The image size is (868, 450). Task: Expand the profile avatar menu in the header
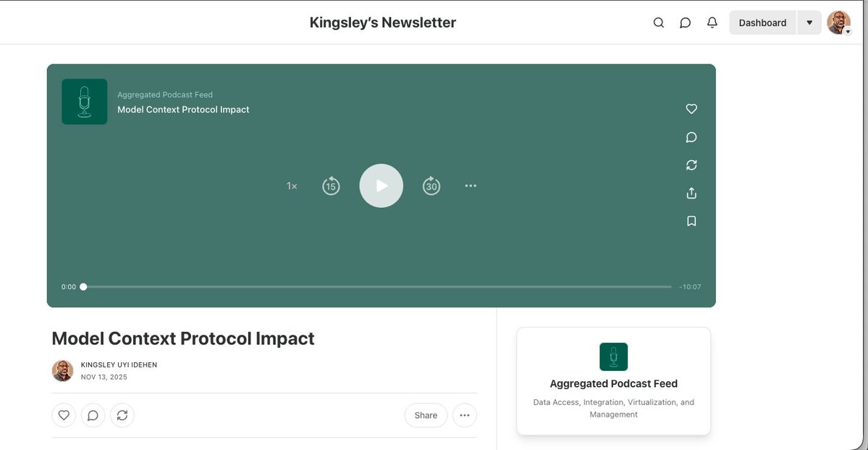pyautogui.click(x=838, y=22)
